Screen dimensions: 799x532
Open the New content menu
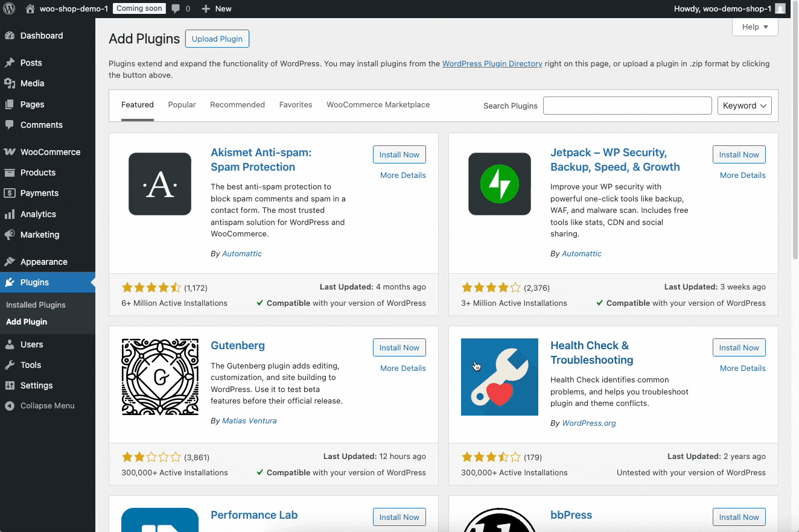(x=216, y=8)
